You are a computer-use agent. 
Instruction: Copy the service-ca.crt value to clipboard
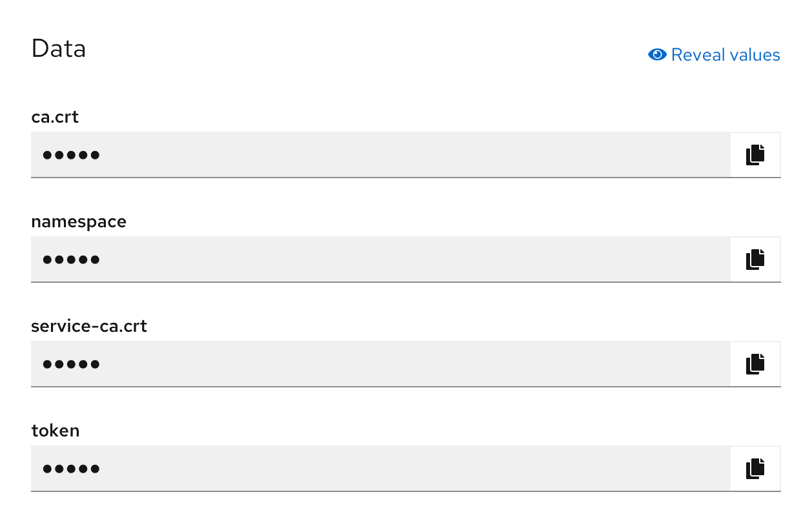point(755,364)
